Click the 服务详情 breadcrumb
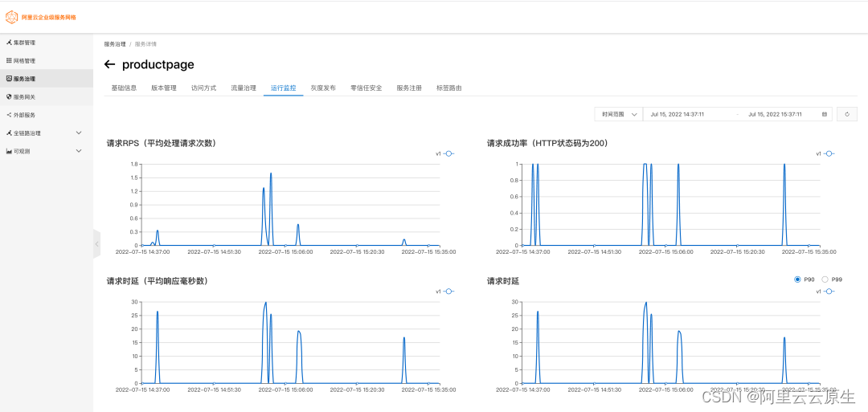The image size is (868, 412). pos(145,43)
